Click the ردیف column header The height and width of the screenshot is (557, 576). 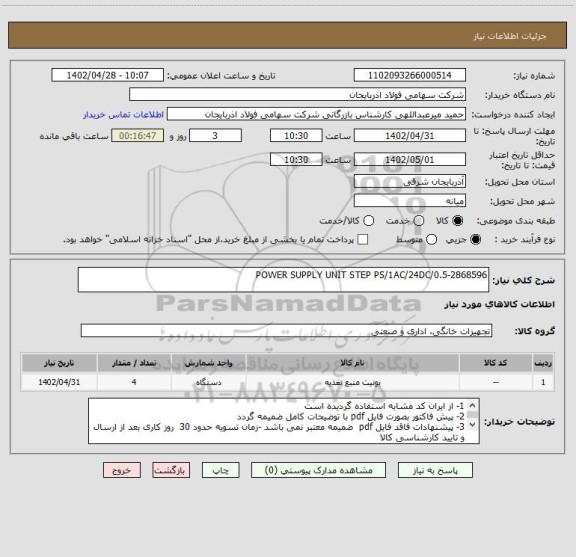(543, 363)
